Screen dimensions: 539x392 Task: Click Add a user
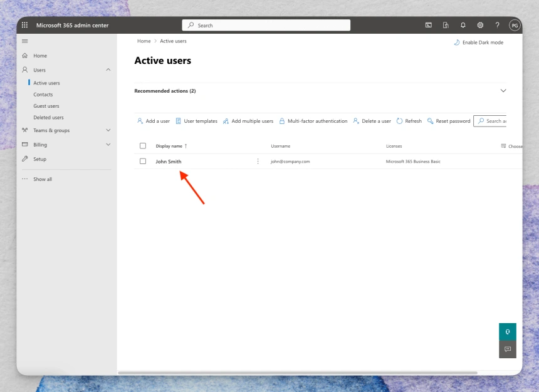[153, 121]
